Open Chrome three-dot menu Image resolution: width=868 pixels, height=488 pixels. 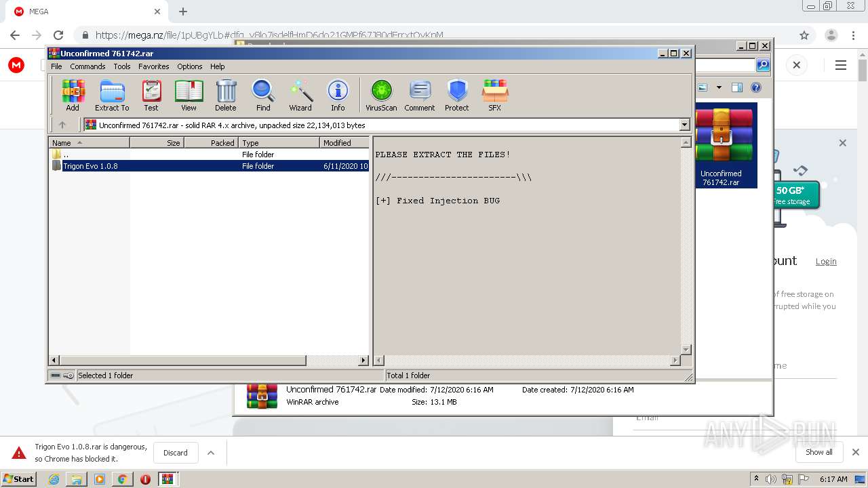(x=853, y=35)
